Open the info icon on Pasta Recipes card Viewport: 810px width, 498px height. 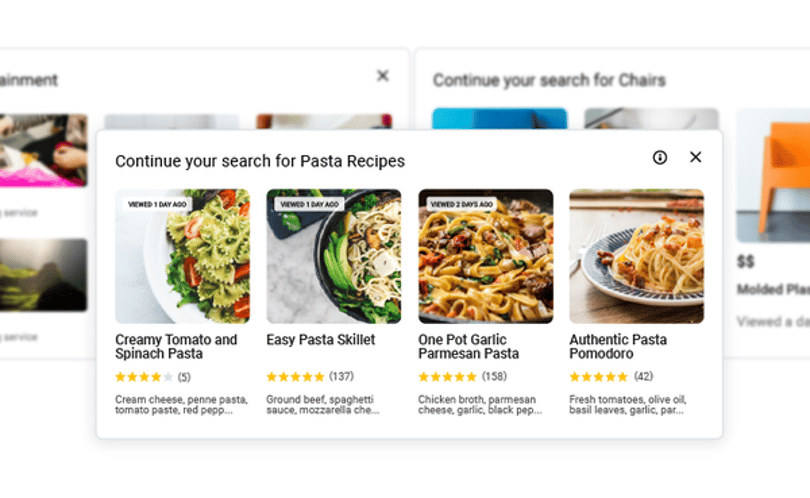660,157
